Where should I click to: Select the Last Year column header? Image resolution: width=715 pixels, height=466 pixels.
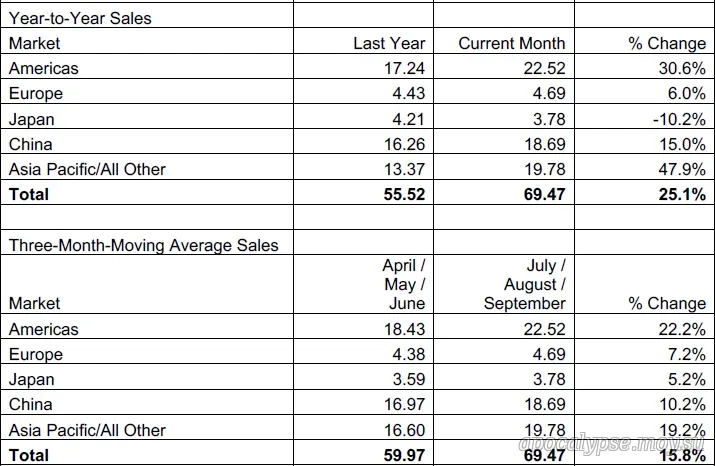[389, 43]
